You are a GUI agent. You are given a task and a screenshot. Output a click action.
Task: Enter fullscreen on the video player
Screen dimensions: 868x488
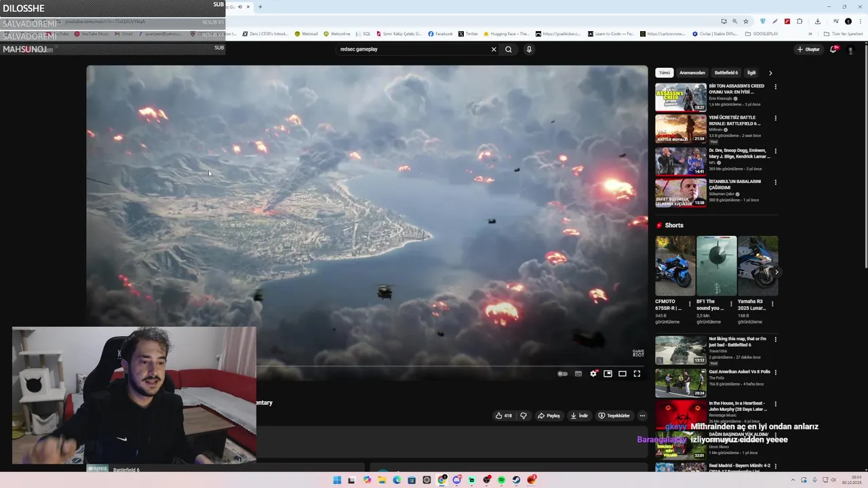637,373
